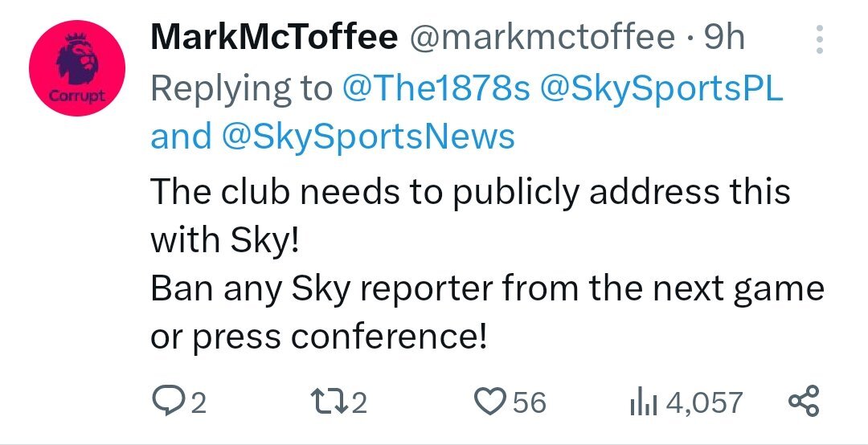Viewport: 868px width, 445px height.
Task: Click the 4,057 views count
Action: [704, 403]
